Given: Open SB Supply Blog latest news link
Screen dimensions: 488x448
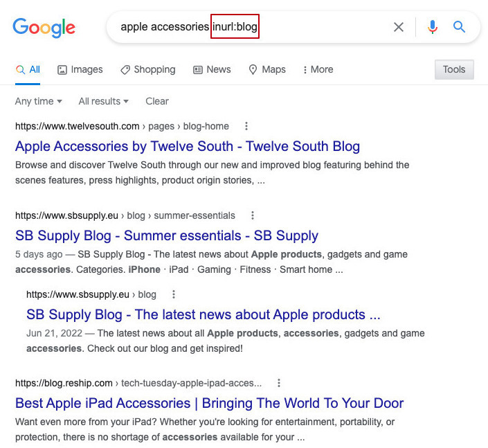Looking at the screenshot, I should pos(204,315).
